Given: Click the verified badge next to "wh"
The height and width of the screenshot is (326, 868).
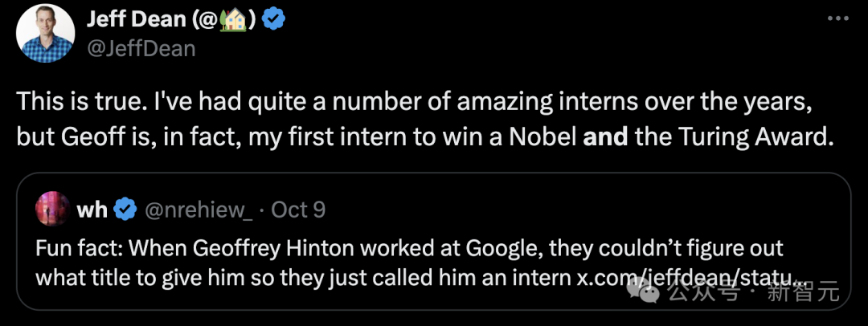Looking at the screenshot, I should 124,210.
